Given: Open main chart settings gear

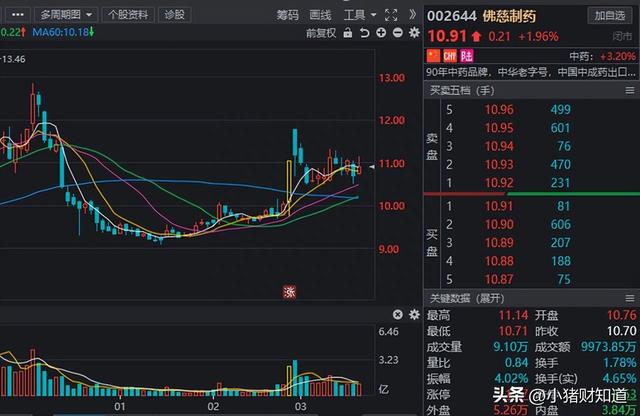Looking at the screenshot, I should (414, 33).
